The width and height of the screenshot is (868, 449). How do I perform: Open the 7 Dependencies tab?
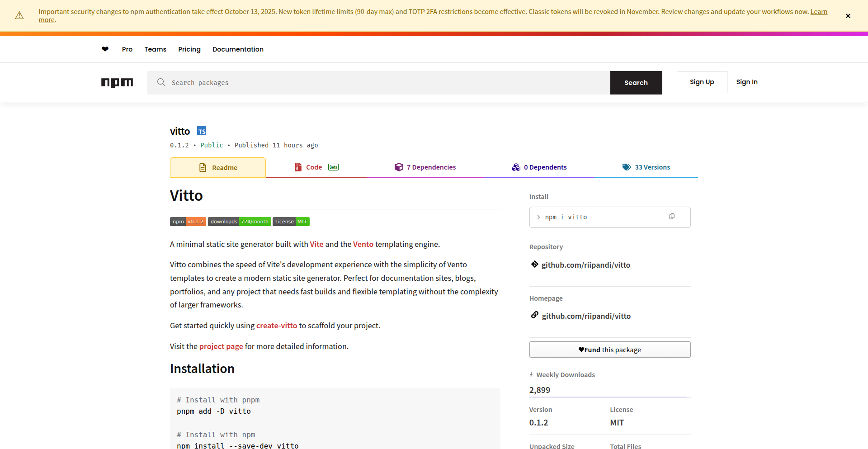point(425,167)
